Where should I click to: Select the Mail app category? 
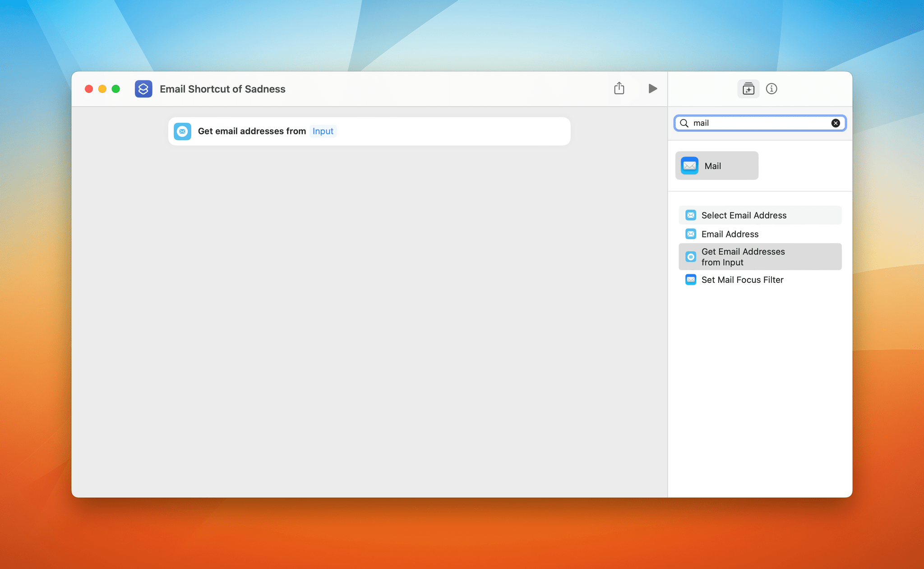tap(716, 166)
